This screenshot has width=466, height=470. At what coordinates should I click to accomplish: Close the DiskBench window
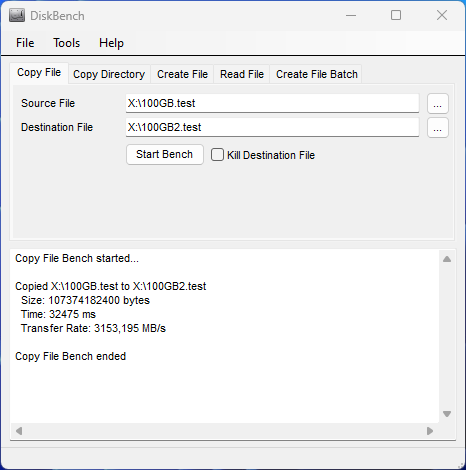click(x=442, y=15)
